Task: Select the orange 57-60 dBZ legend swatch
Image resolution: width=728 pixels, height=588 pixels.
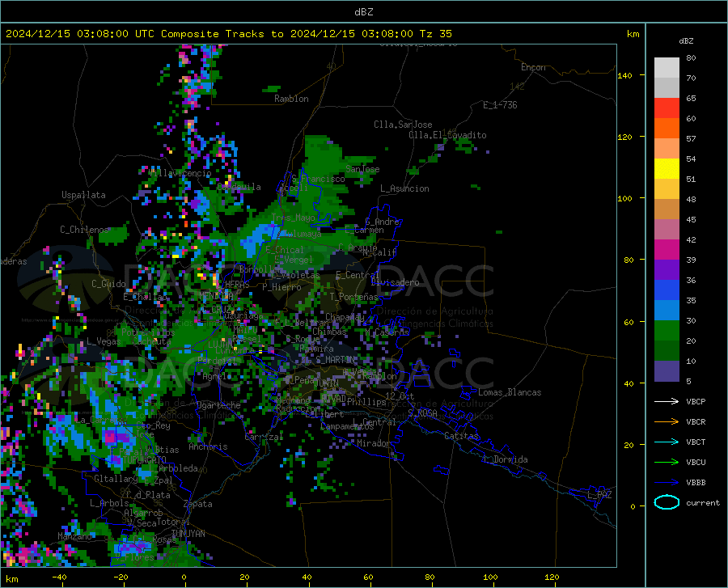Action: point(667,129)
